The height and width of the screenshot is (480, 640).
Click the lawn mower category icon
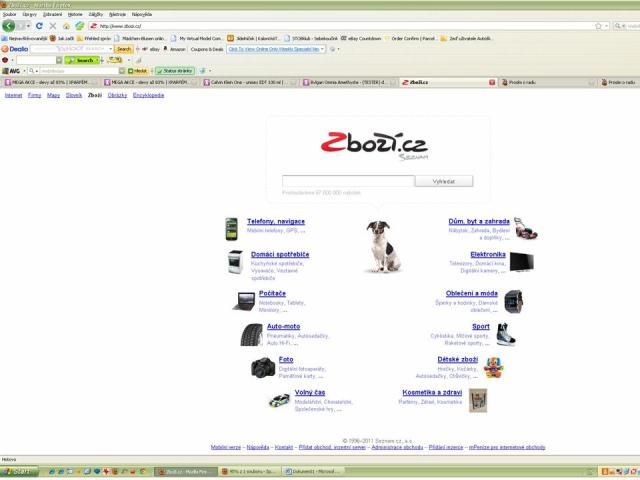526,229
